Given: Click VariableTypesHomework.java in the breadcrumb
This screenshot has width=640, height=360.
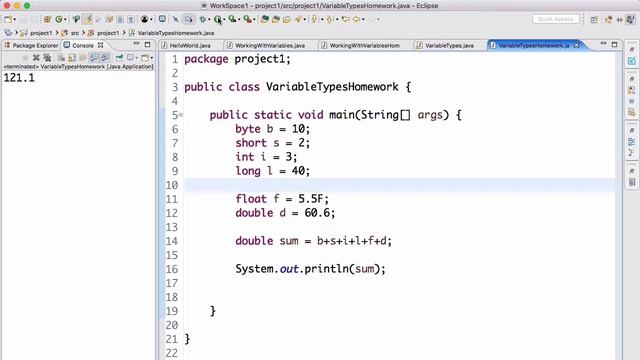Looking at the screenshot, I should coord(176,33).
